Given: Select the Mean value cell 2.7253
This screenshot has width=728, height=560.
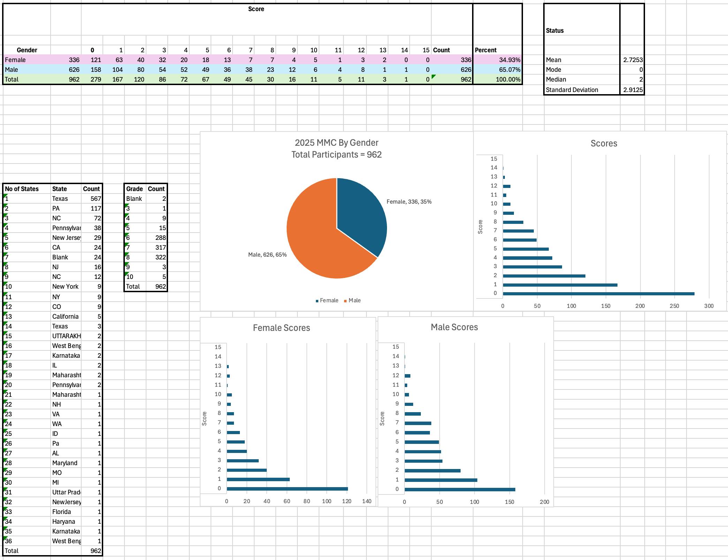Looking at the screenshot, I should click(x=632, y=60).
